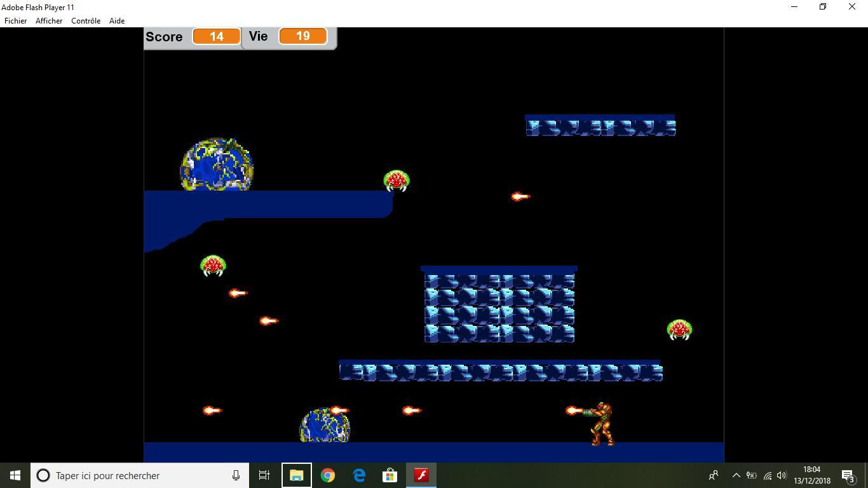Click the small blue globe on the floor
868x488 pixels.
[x=325, y=425]
